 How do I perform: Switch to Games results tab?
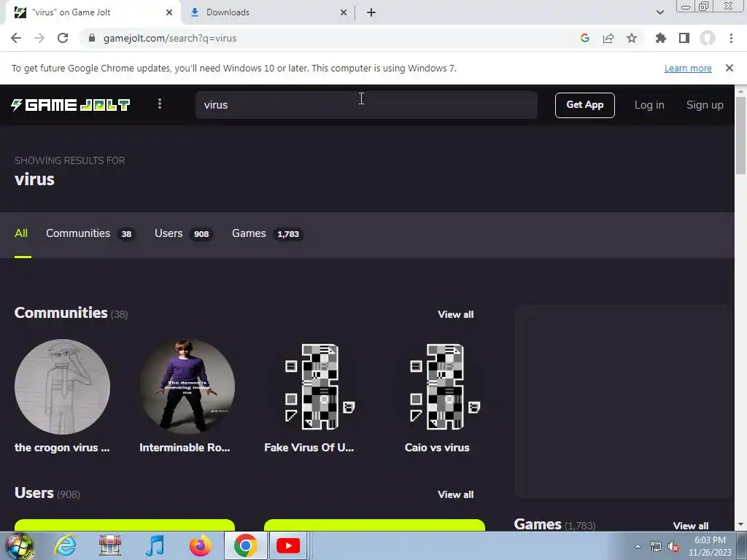pos(267,233)
